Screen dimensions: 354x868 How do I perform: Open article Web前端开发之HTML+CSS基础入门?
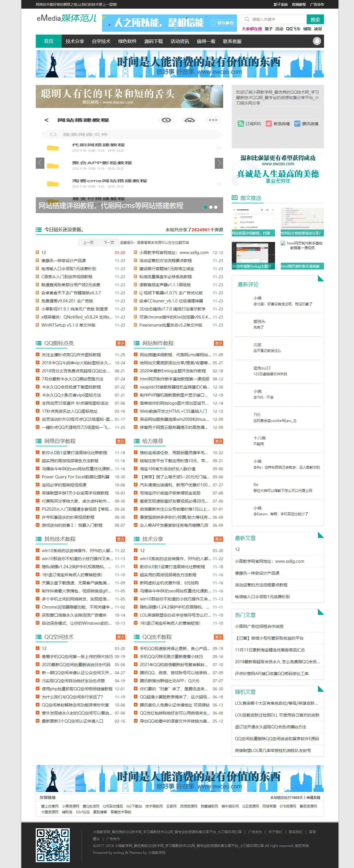click(173, 411)
